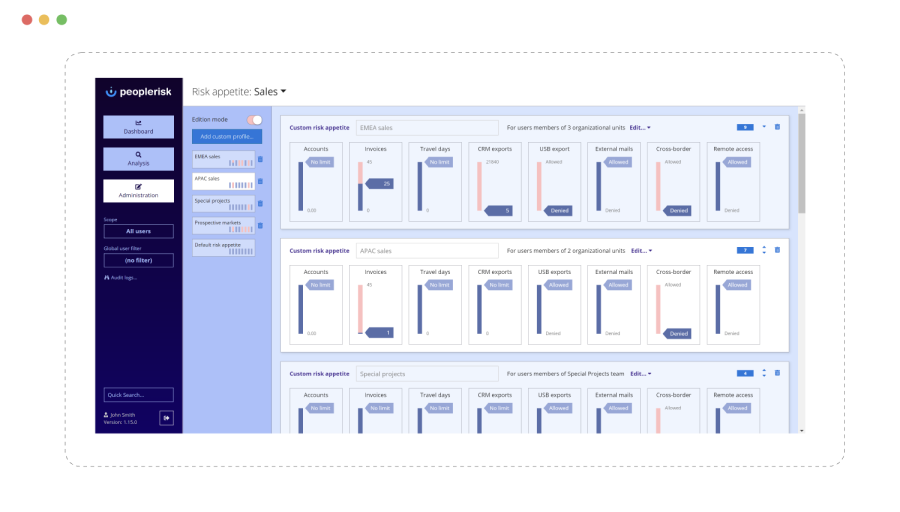The image size is (900, 512).
Task: Move EMEA sales profile down in priority
Action: [764, 127]
